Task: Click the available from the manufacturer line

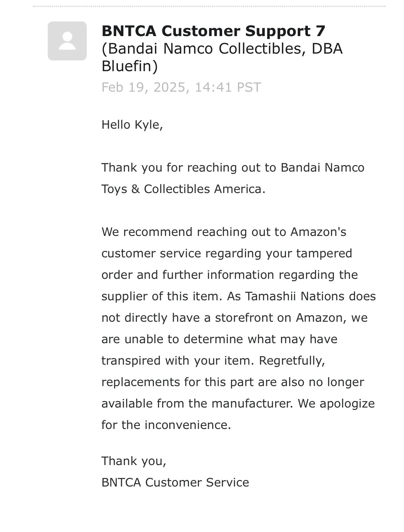Action: tap(238, 403)
